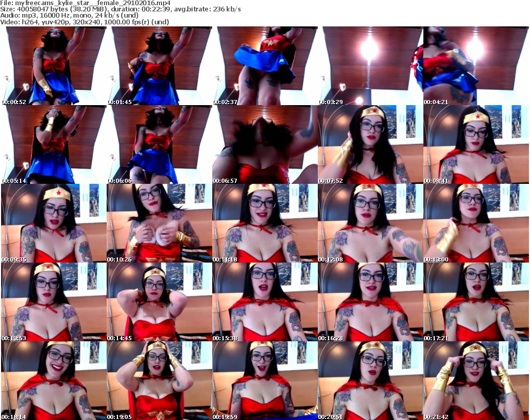Select the frame at 00:20:51
Viewport: 530px width, 420px height.
tap(371, 381)
